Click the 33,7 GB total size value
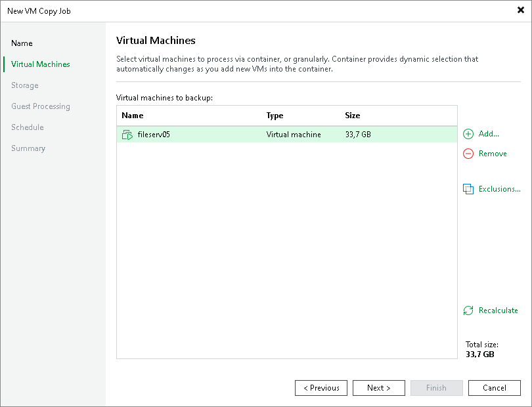 point(479,354)
